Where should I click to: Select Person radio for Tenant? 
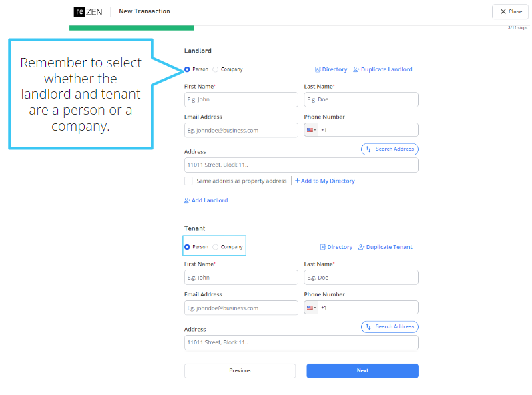pos(187,247)
